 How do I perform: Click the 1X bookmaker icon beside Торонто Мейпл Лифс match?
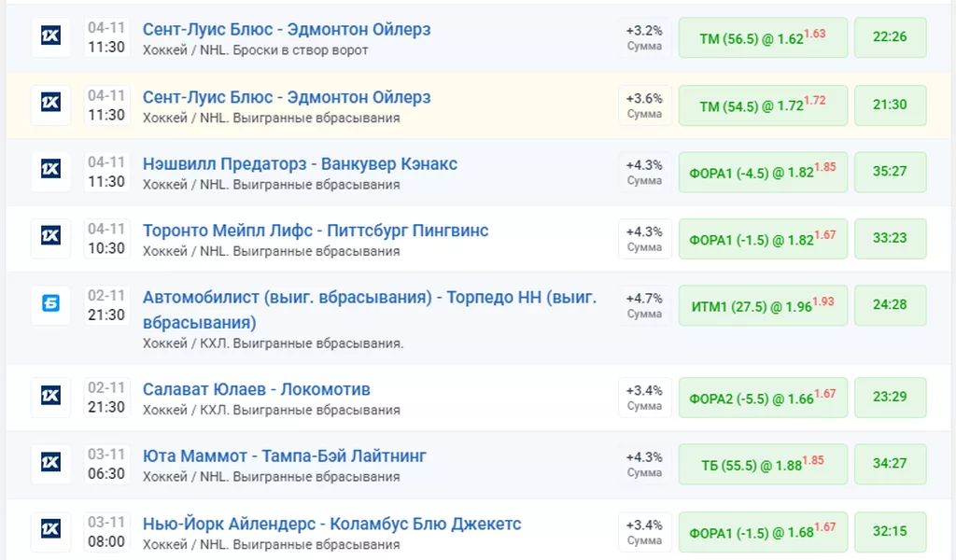[50, 238]
